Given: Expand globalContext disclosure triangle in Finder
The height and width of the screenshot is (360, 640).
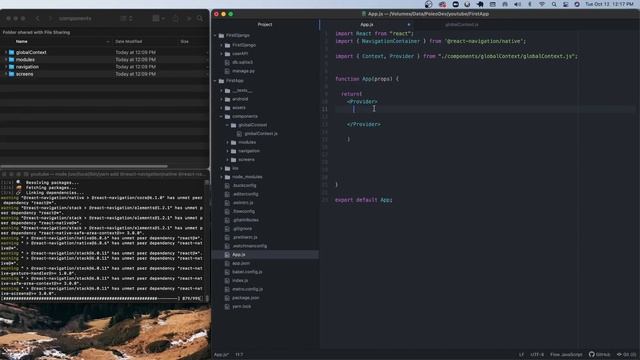Looking at the screenshot, I should click(6, 52).
